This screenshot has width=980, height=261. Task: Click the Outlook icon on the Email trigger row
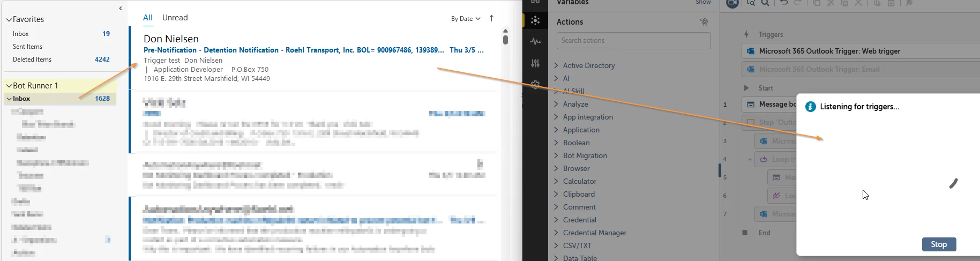751,69
